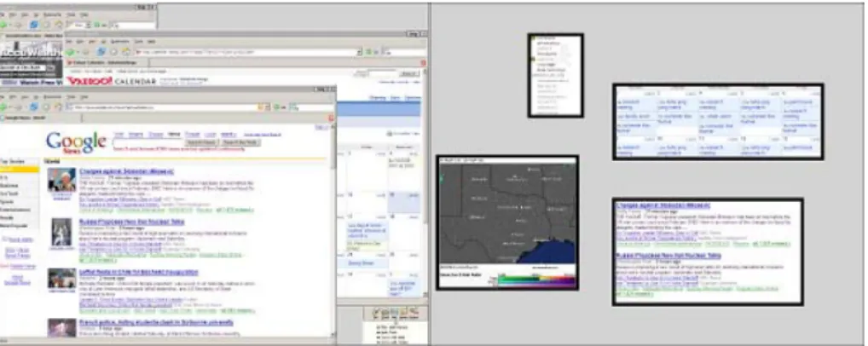Click green Go icon in Google News window
The image size is (868, 346).
coord(275,107)
